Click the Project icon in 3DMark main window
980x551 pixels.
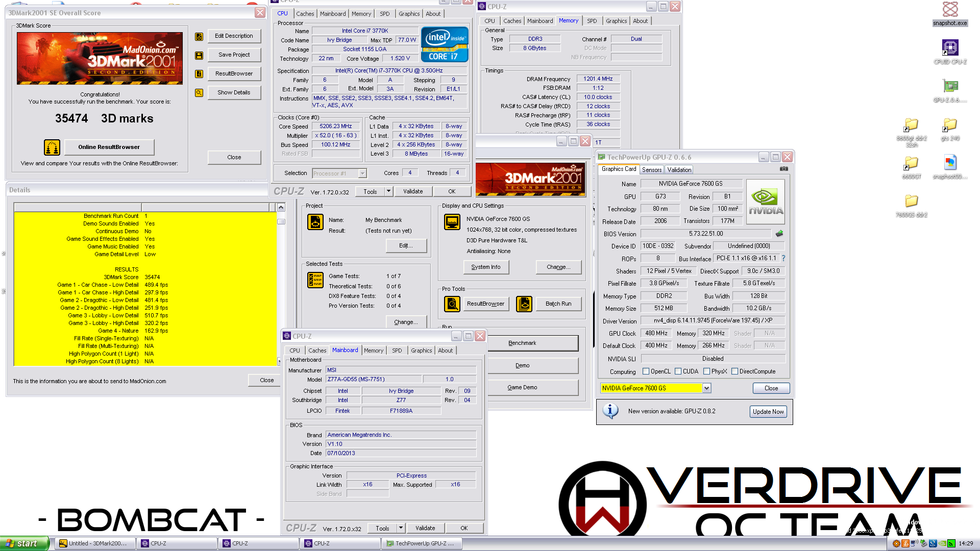[315, 222]
